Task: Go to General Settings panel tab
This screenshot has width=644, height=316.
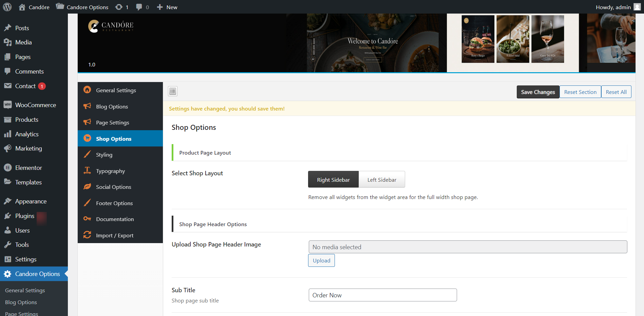Action: (116, 90)
